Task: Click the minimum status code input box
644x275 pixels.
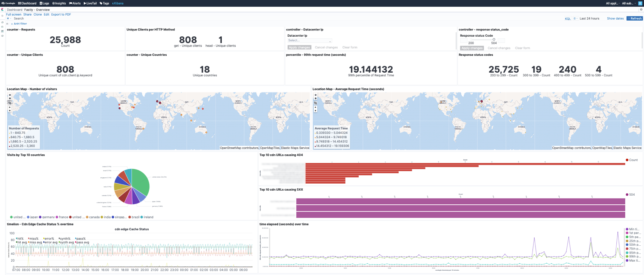Action: tap(463, 40)
